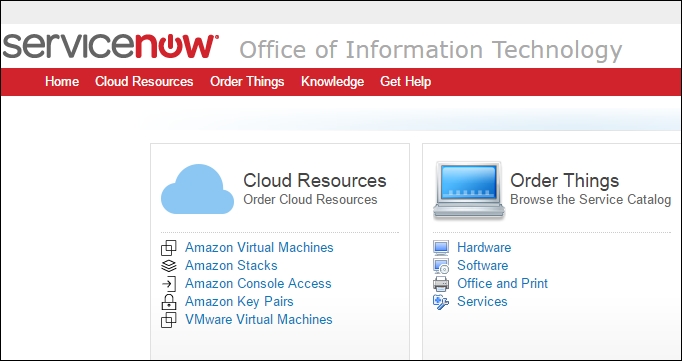Image resolution: width=682 pixels, height=361 pixels.
Task: Click the Browse the Service Catalog subtitle
Action: click(x=591, y=200)
